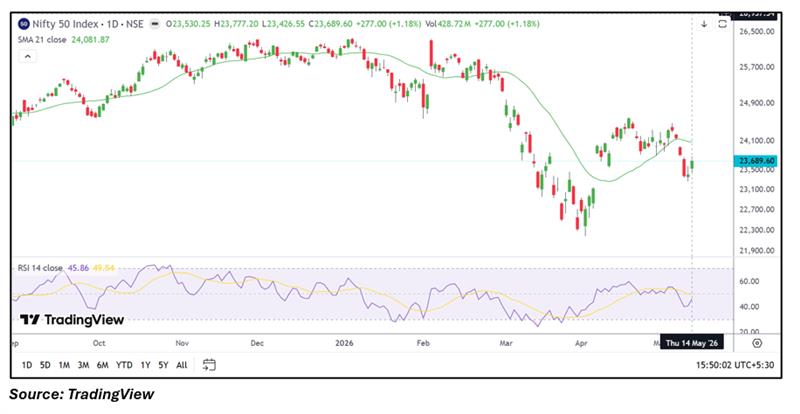Click the 24,900.00 price axis label
The width and height of the screenshot is (800, 414).
pos(757,103)
